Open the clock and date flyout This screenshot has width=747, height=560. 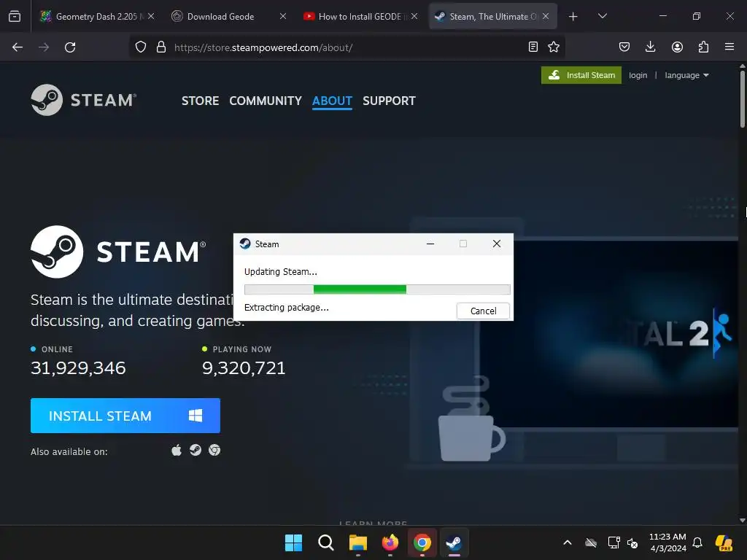pos(667,542)
